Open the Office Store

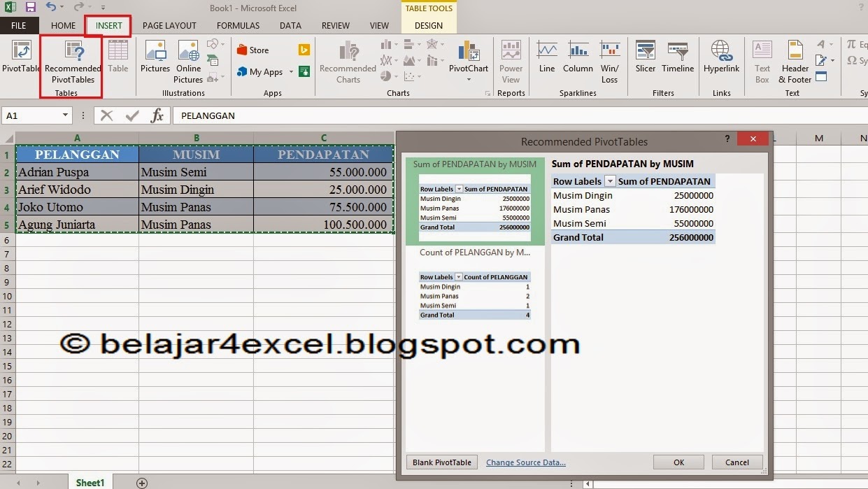pos(253,50)
